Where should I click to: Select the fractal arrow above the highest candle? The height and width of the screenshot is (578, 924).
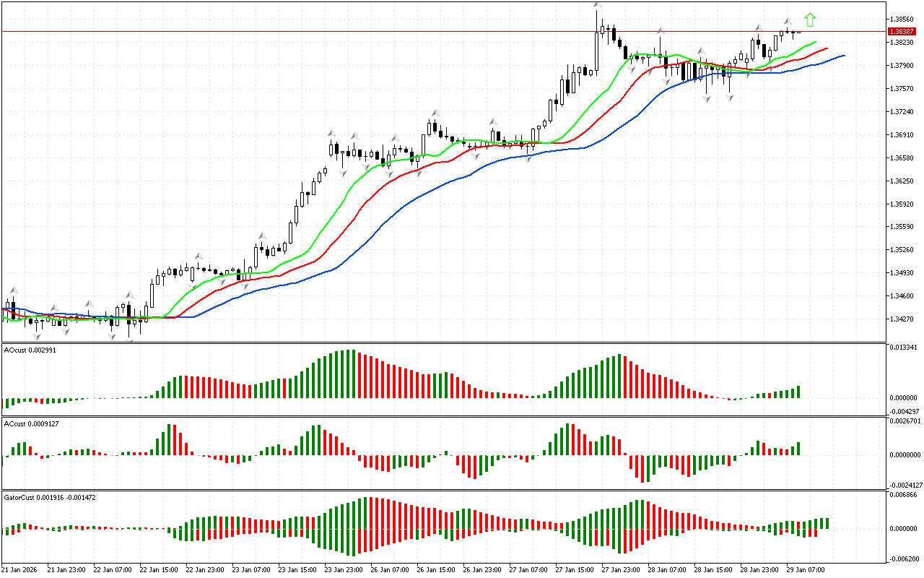(597, 6)
